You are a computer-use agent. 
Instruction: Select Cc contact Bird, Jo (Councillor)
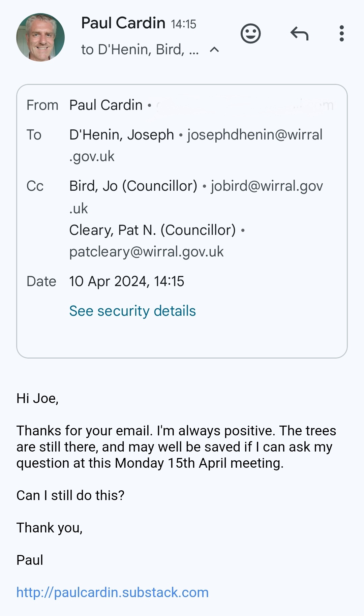133,186
